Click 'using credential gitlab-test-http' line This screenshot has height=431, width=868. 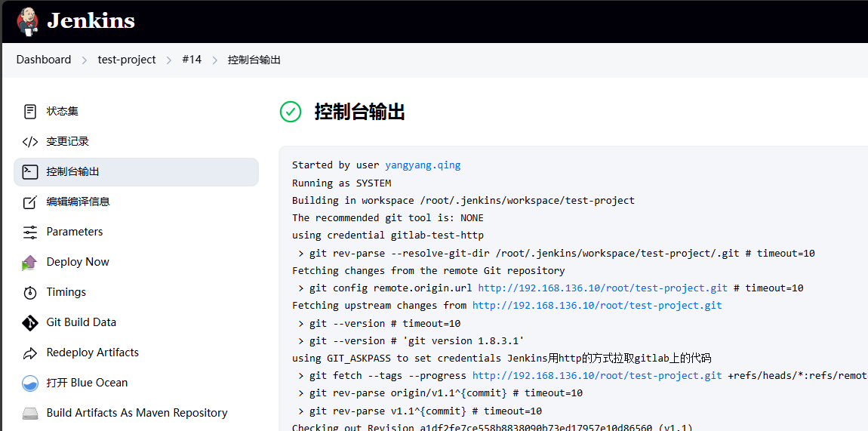pyautogui.click(x=387, y=236)
